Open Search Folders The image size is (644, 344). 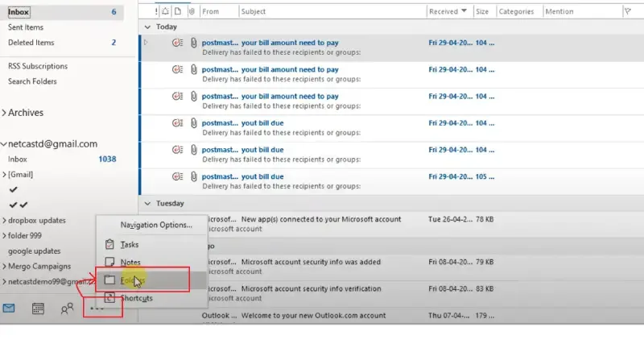pyautogui.click(x=32, y=81)
